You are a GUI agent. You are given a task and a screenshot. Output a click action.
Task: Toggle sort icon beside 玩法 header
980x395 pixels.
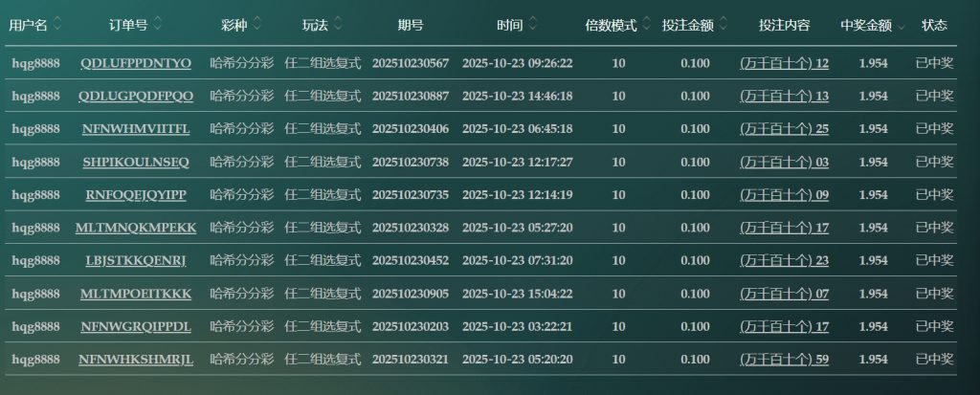coord(336,23)
